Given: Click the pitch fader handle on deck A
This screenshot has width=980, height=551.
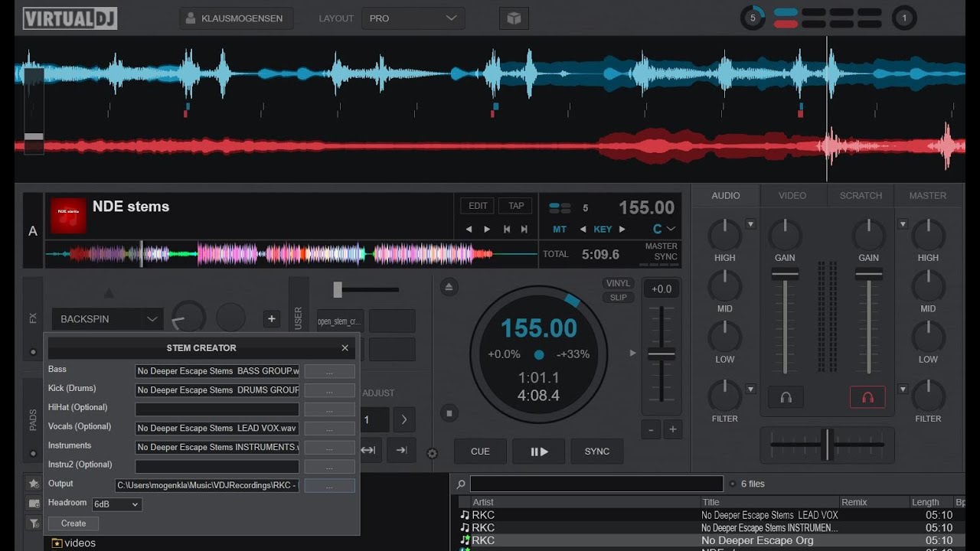Looking at the screenshot, I should pos(661,354).
